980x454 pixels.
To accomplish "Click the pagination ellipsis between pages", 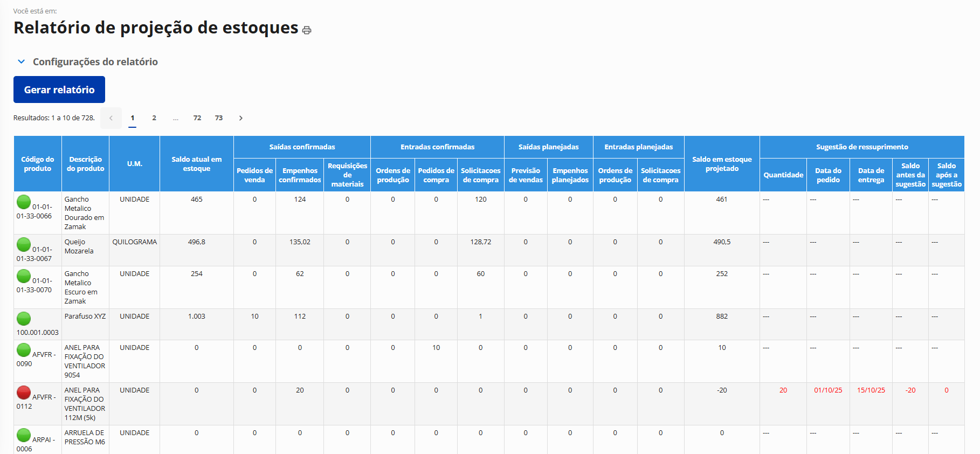I will coord(176,118).
